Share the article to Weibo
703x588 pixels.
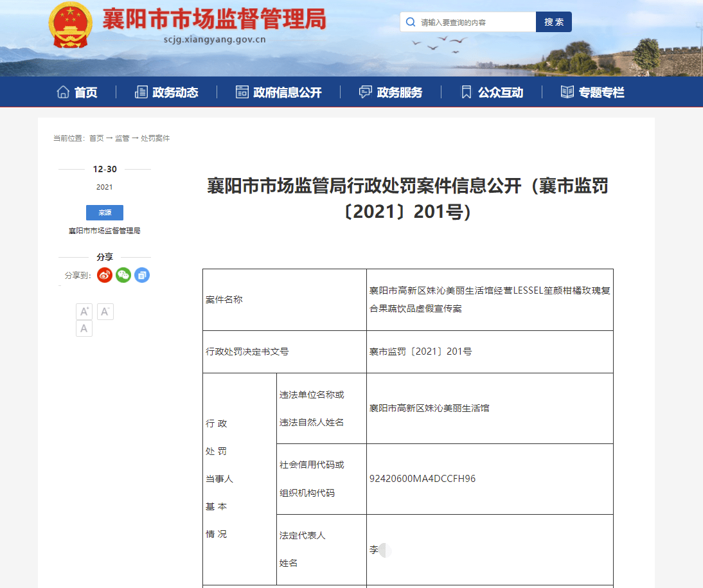(105, 275)
